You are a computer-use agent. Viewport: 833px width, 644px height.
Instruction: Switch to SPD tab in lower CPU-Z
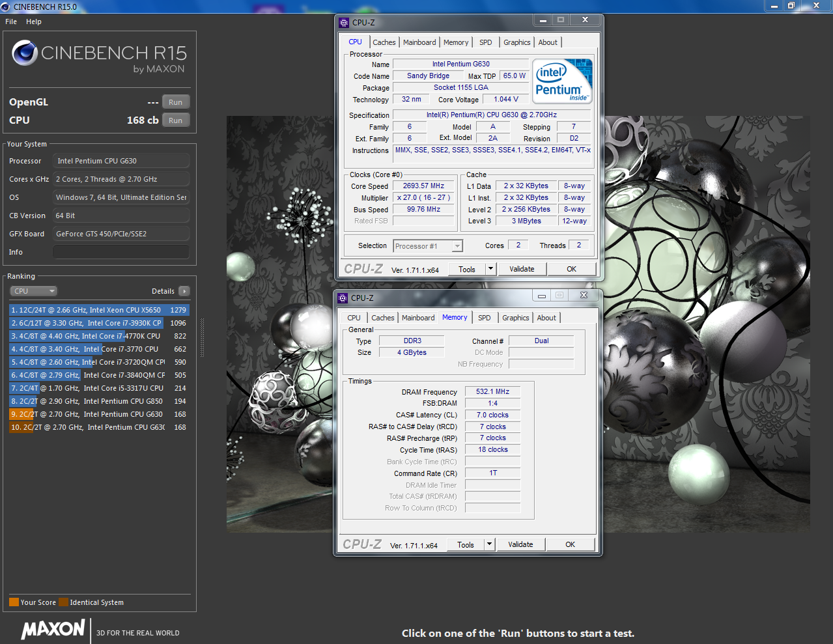[485, 318]
